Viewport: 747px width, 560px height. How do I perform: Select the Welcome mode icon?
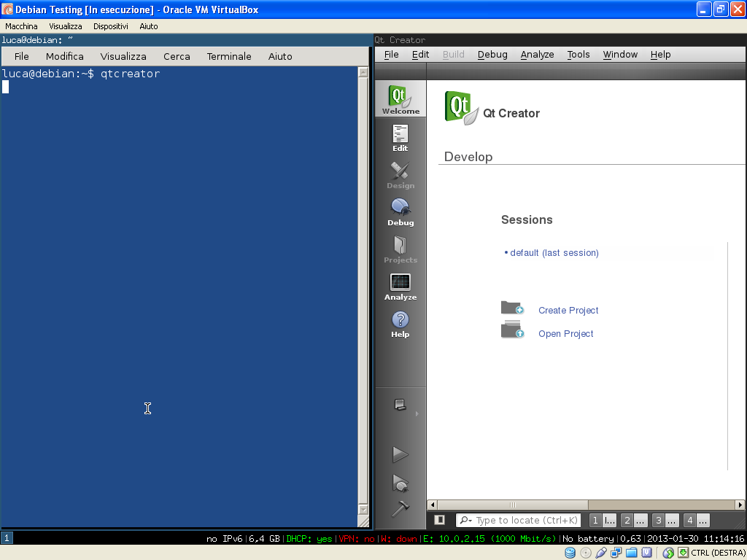[400, 98]
